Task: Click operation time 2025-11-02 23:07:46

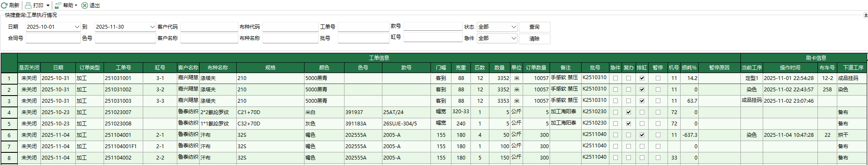Action: tap(790, 101)
